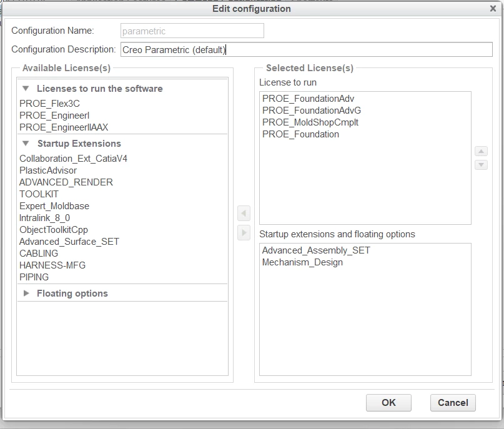Select PROE_EngineerIIAAX license
Screen dimensions: 504x429
pyautogui.click(x=64, y=127)
